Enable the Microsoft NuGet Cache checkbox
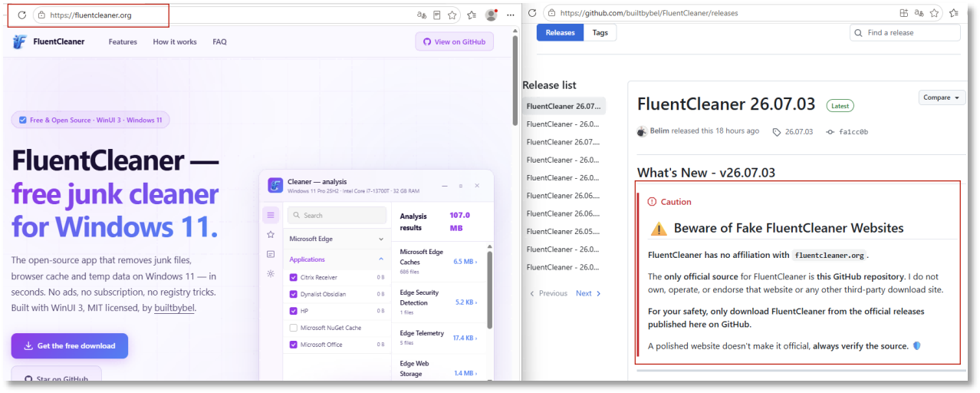 294,328
